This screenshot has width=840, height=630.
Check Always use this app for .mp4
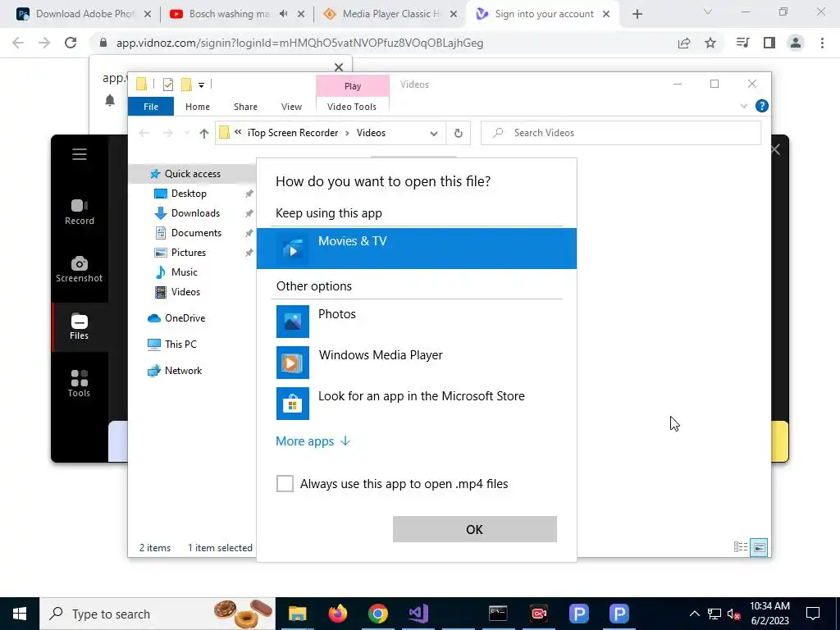[285, 483]
